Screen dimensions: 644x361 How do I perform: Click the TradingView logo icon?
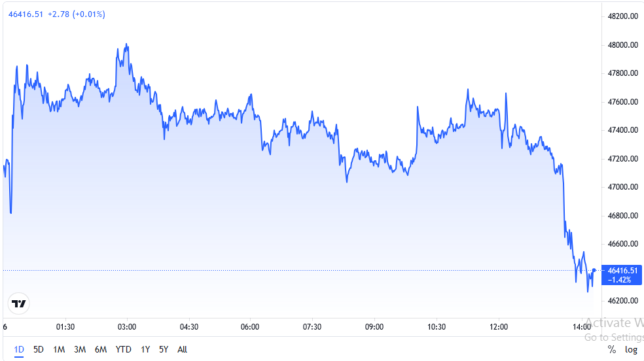20,303
